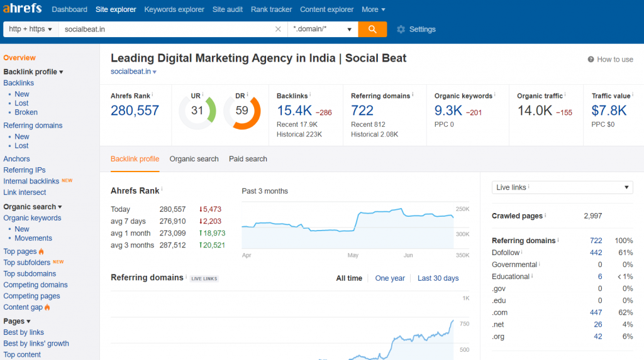644x360 pixels.
Task: Open Top subdomains in the sidebar
Action: click(30, 274)
